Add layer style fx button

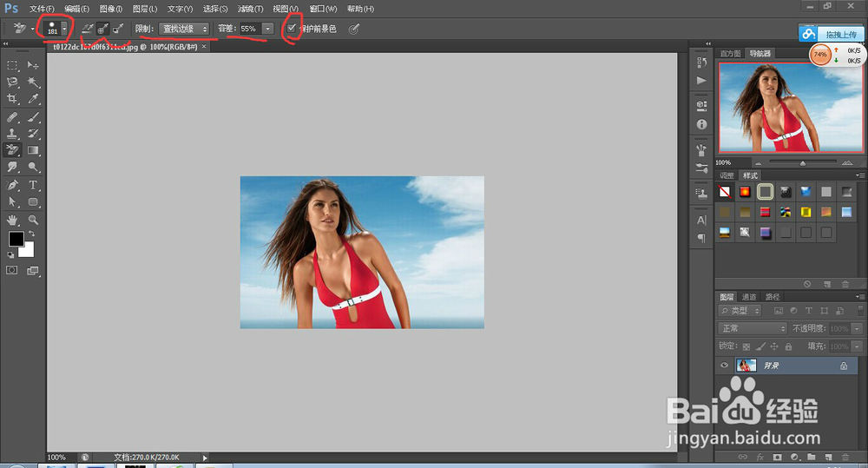coord(760,458)
